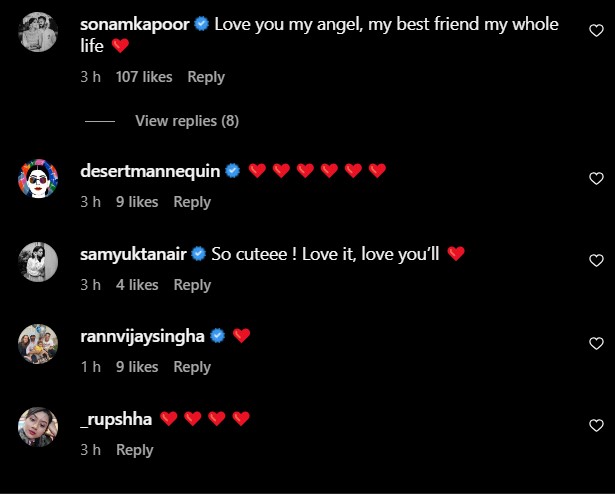Open the rannvijaysingha username link
The height and width of the screenshot is (494, 615).
[142, 336]
